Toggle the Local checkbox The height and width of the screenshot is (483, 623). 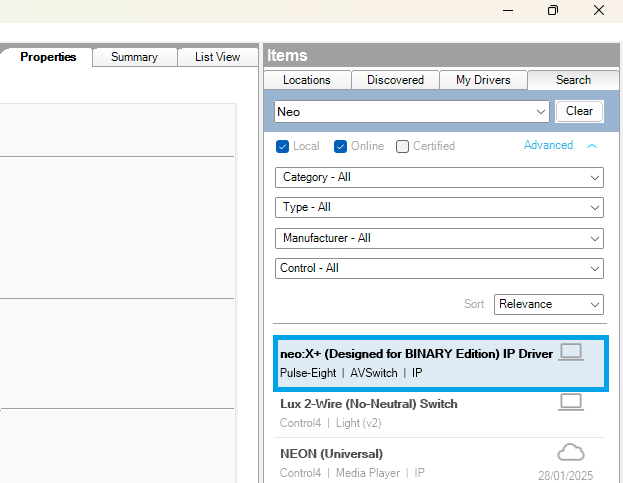(x=282, y=146)
